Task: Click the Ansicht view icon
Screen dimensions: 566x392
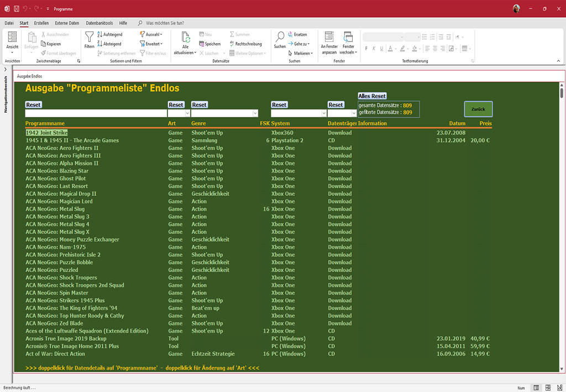Action: pyautogui.click(x=12, y=37)
